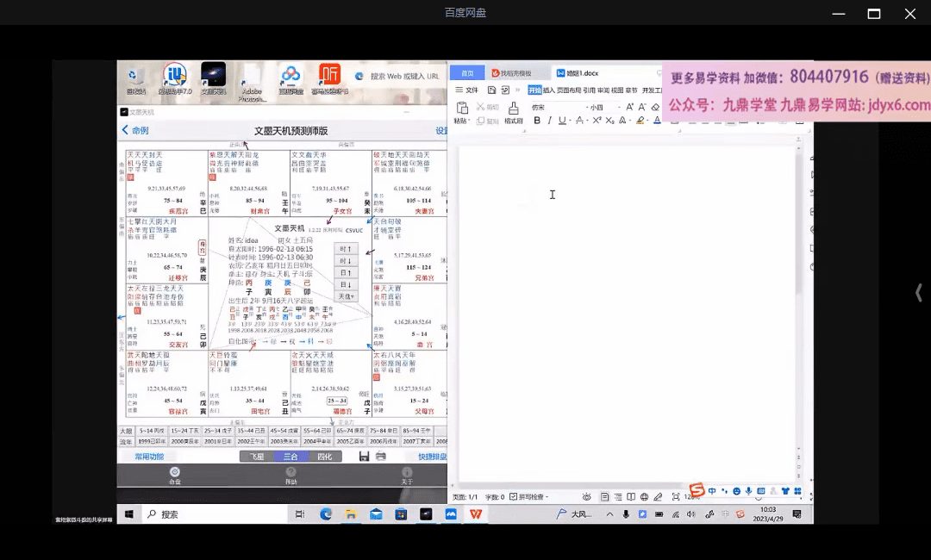Open WPS icon in Windows taskbar
The image size is (931, 560).
(x=475, y=514)
